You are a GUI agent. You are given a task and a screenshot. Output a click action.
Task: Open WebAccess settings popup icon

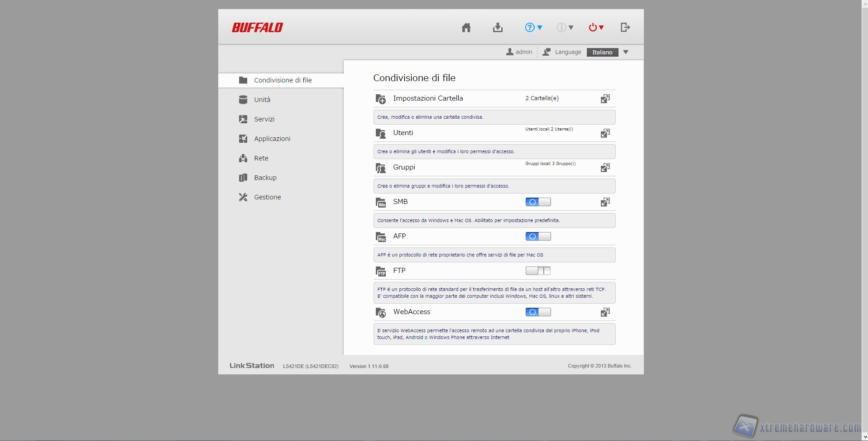[x=605, y=312]
